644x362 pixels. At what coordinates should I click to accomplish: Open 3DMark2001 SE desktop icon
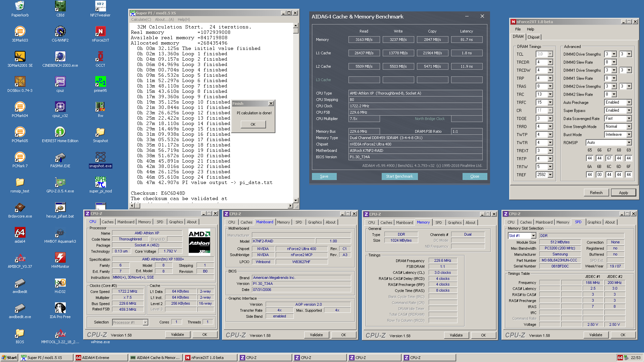click(20, 59)
